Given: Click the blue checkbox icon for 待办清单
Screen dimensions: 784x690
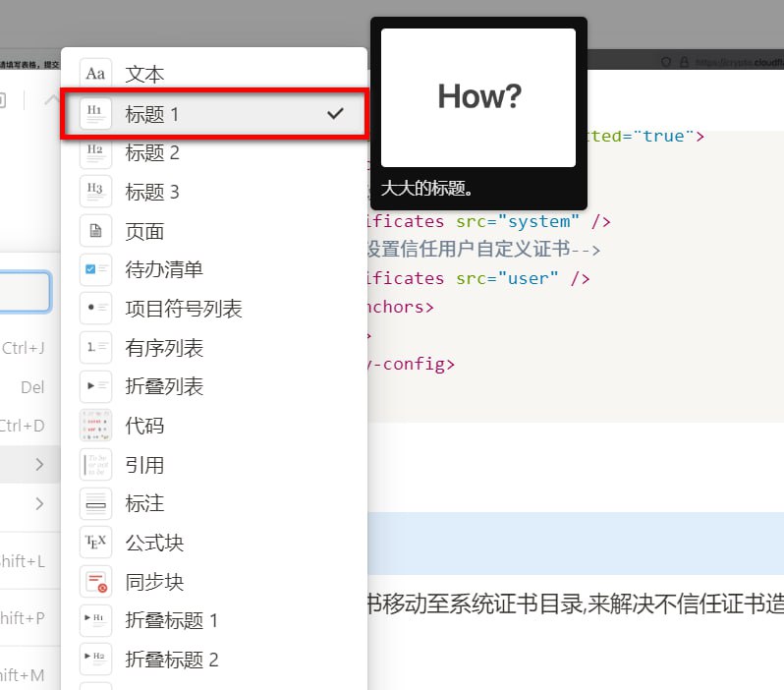Looking at the screenshot, I should (x=95, y=269).
